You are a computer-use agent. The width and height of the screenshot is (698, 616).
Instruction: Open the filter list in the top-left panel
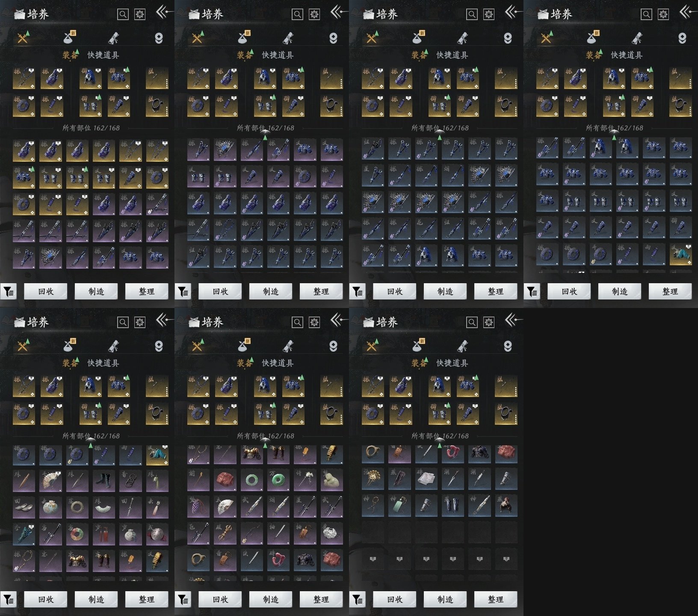[x=9, y=292]
